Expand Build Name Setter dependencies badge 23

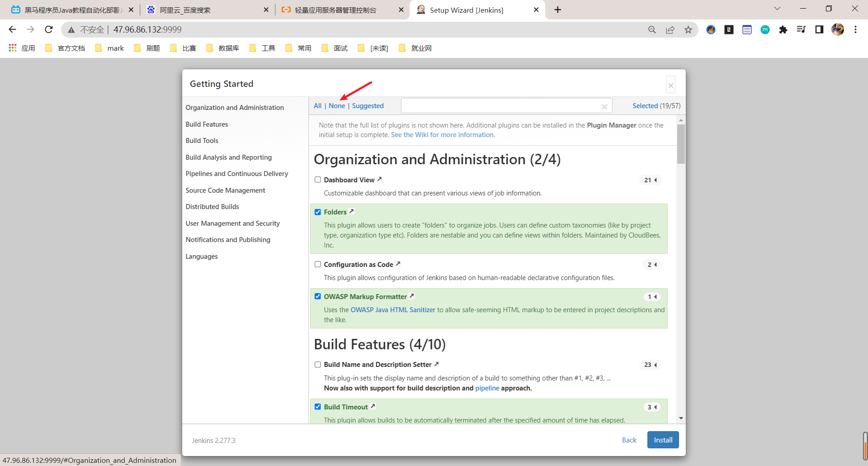tap(651, 365)
